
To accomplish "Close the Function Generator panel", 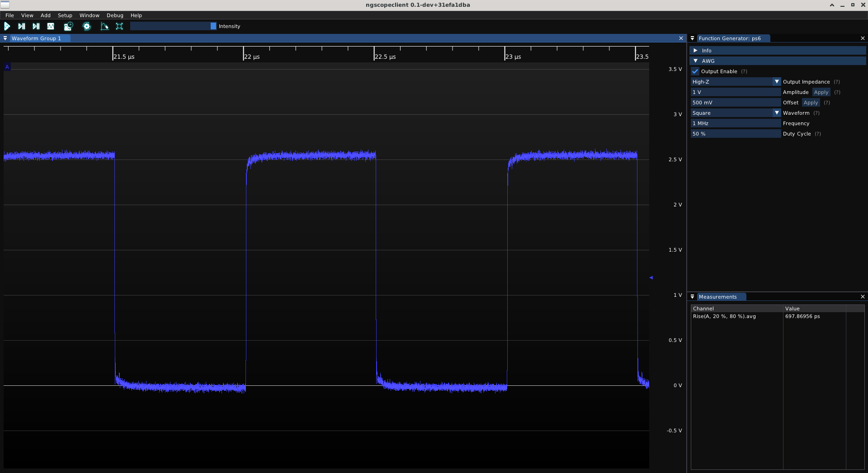I will tap(863, 38).
